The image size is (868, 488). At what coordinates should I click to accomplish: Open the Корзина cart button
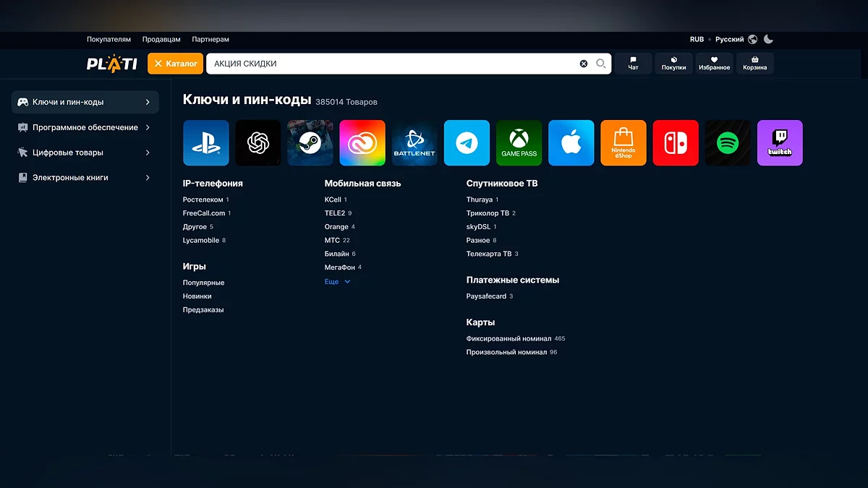(x=754, y=64)
